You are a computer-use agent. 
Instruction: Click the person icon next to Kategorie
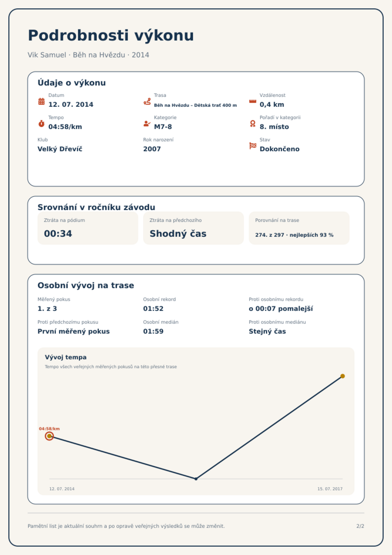147,124
